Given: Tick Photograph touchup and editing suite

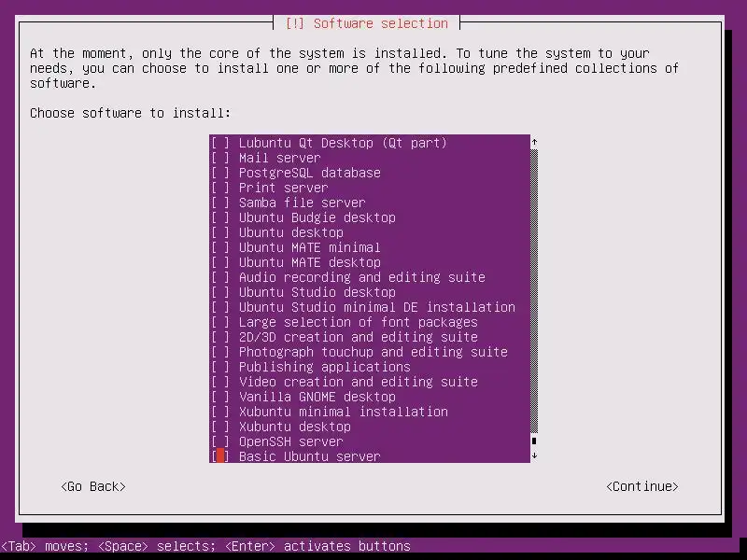Looking at the screenshot, I should (220, 352).
